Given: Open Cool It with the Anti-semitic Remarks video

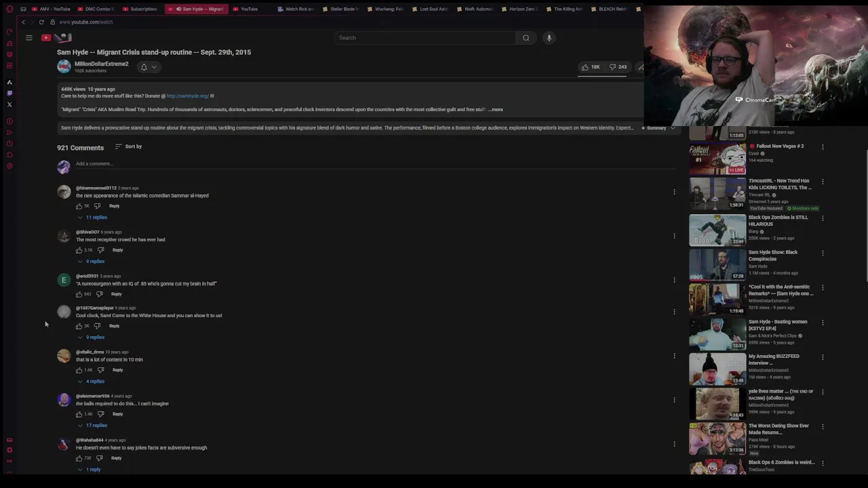Looking at the screenshot, I should point(781,290).
